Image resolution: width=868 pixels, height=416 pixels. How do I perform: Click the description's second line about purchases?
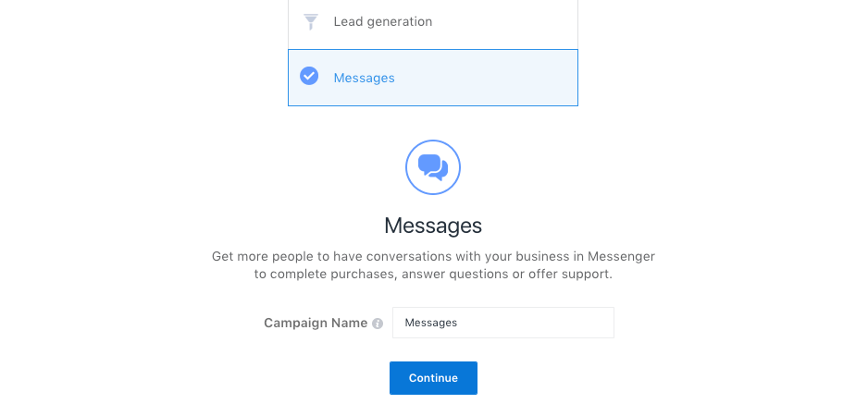click(433, 275)
